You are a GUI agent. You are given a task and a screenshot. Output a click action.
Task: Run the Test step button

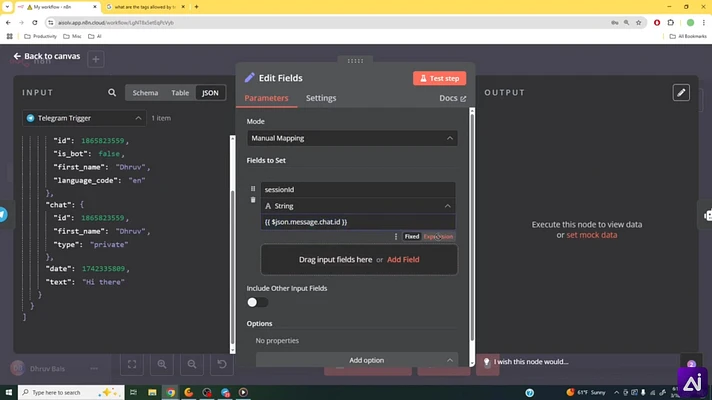439,78
